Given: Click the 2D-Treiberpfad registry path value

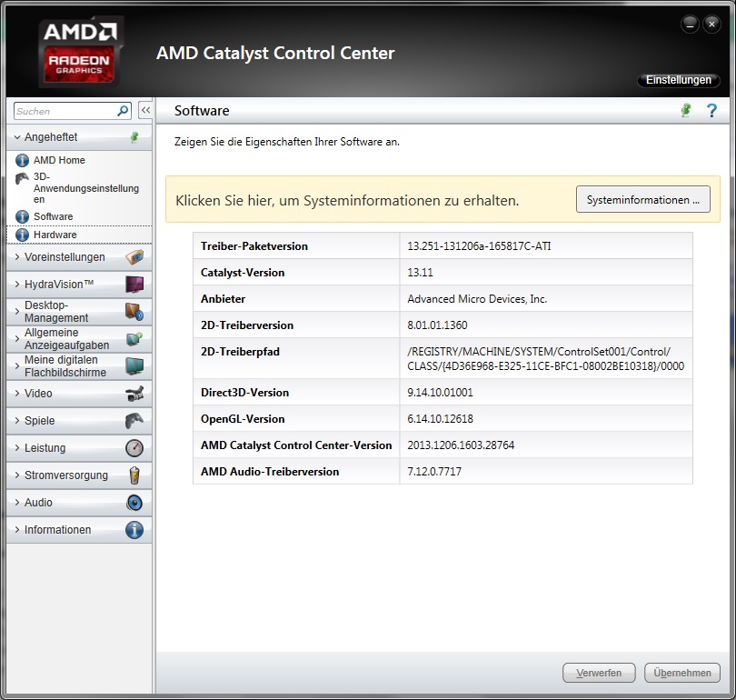Looking at the screenshot, I should click(x=545, y=359).
